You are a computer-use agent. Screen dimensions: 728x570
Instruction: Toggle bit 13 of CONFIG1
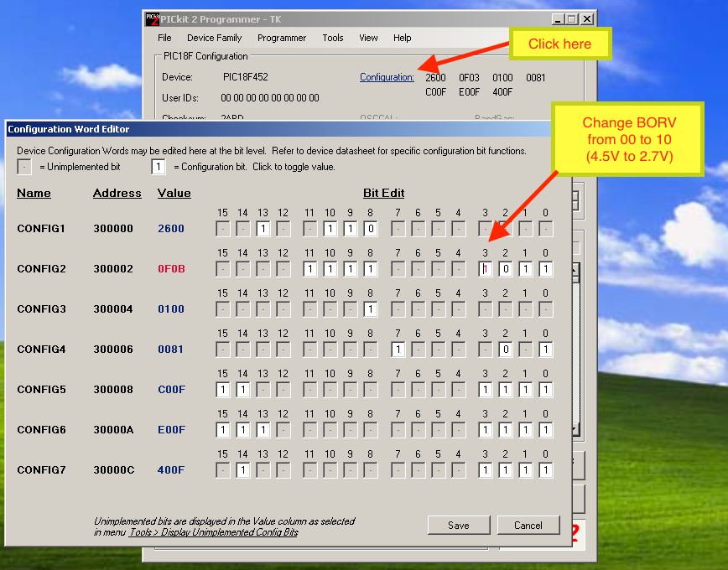click(x=263, y=229)
